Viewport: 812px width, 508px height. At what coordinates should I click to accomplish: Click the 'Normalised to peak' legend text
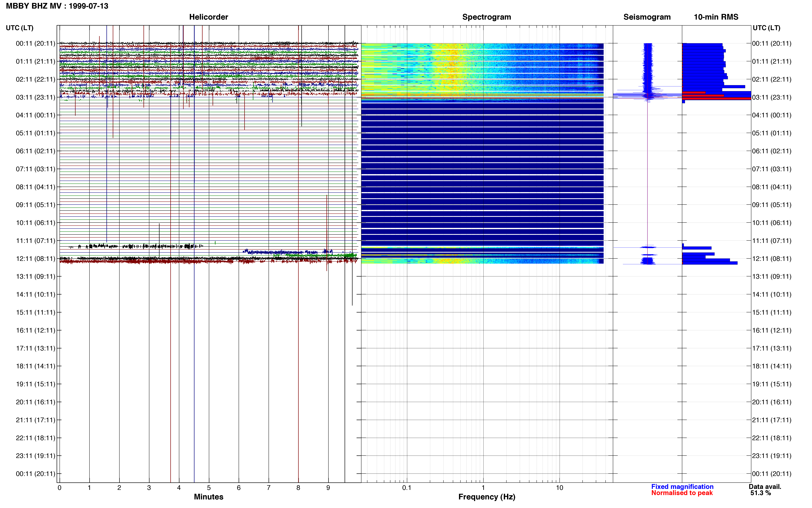click(682, 493)
